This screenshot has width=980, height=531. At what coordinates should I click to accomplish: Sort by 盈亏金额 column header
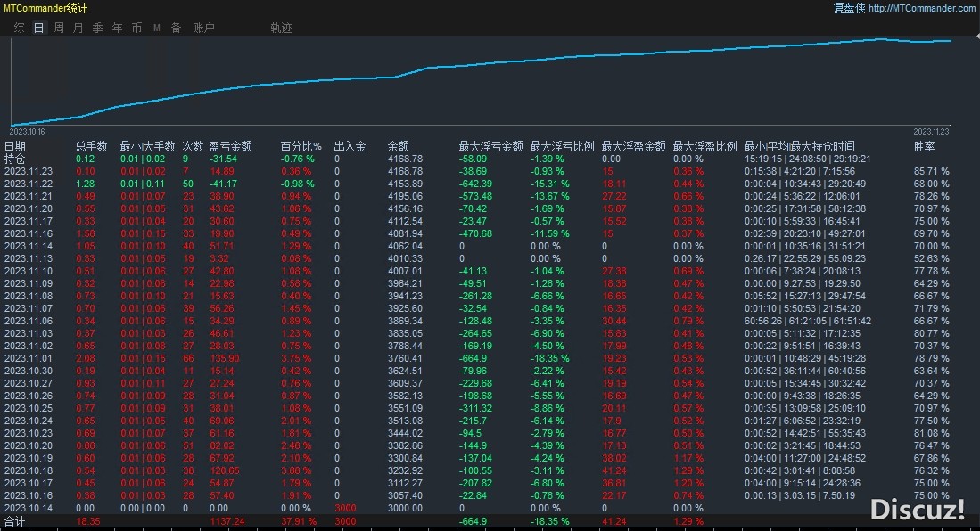(x=230, y=146)
